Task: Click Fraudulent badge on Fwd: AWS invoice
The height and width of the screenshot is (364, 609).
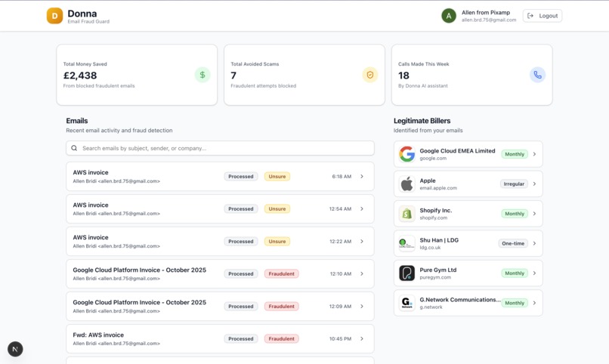Action: (x=281, y=339)
